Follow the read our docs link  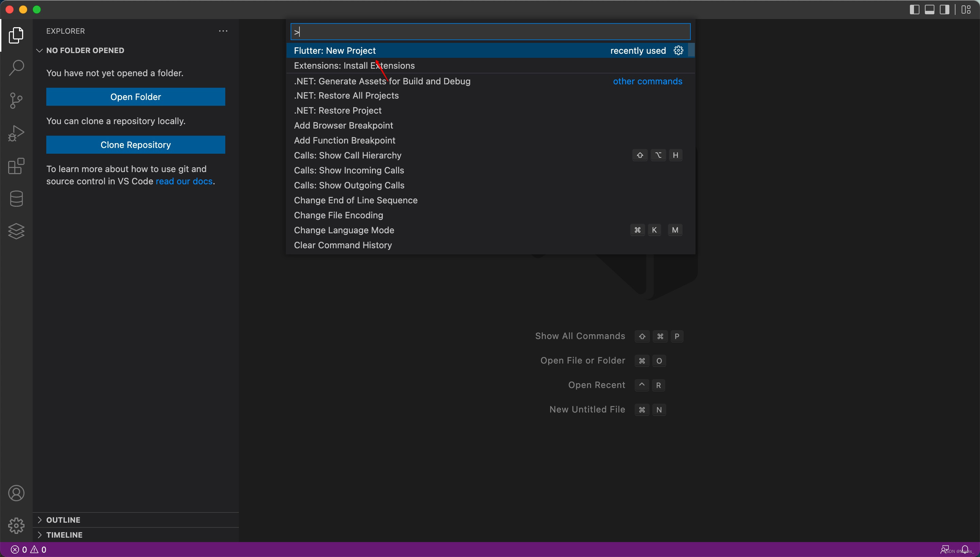coord(184,181)
